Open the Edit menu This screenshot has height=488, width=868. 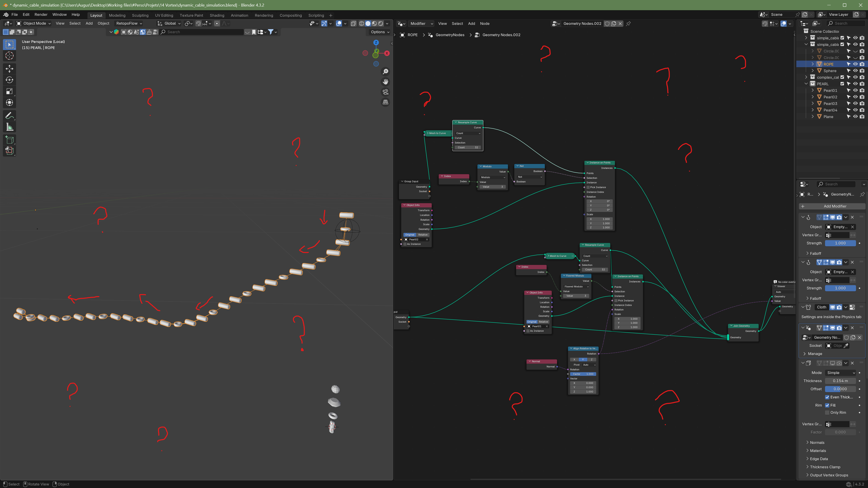pos(26,14)
